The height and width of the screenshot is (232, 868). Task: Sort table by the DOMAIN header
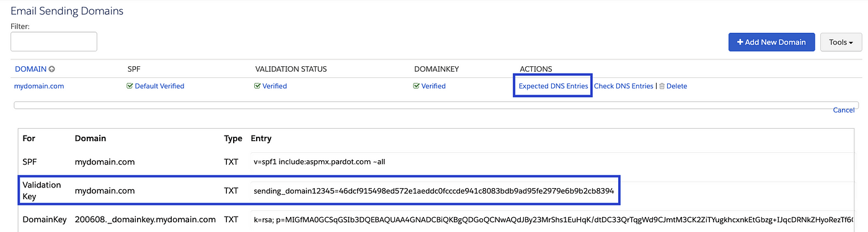click(x=31, y=69)
